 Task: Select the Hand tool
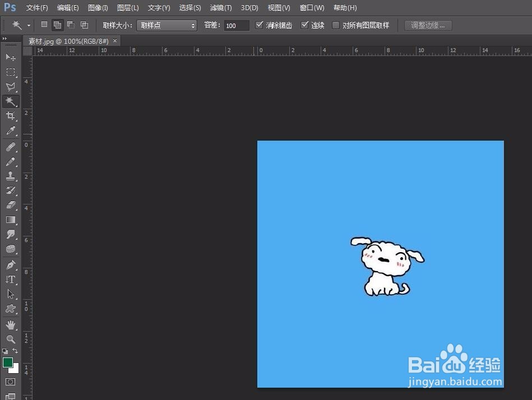[11, 325]
